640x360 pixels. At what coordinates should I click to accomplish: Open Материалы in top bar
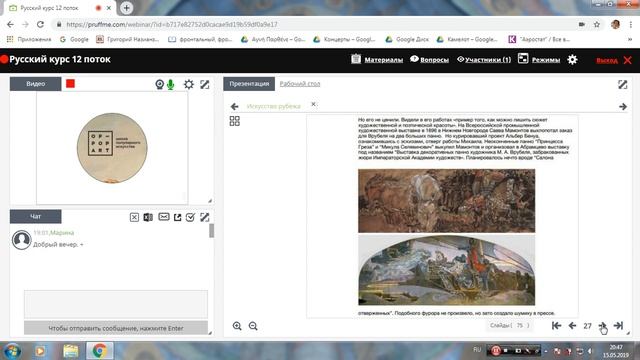click(377, 60)
